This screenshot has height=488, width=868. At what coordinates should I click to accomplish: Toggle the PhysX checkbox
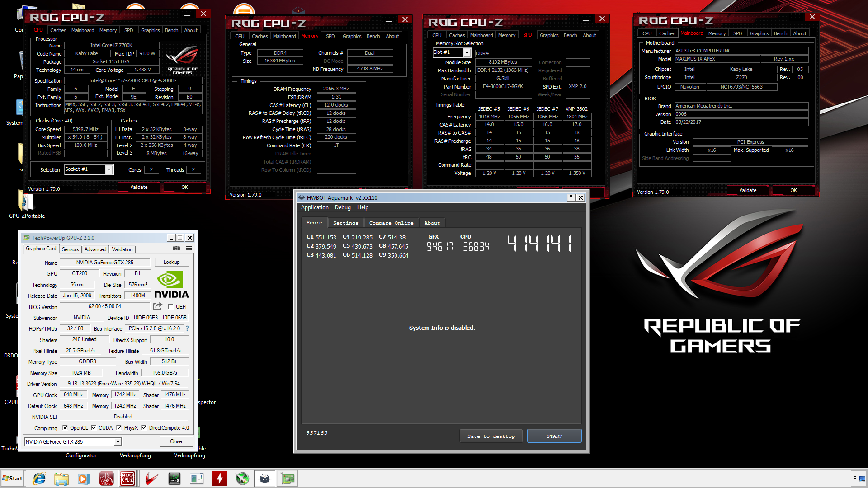click(x=119, y=427)
